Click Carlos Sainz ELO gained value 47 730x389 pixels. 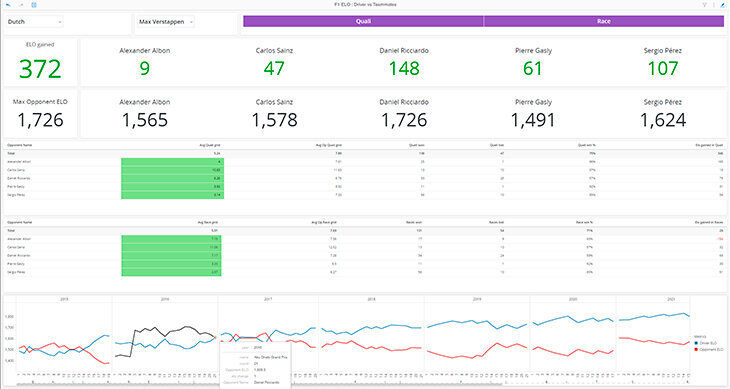[274, 68]
